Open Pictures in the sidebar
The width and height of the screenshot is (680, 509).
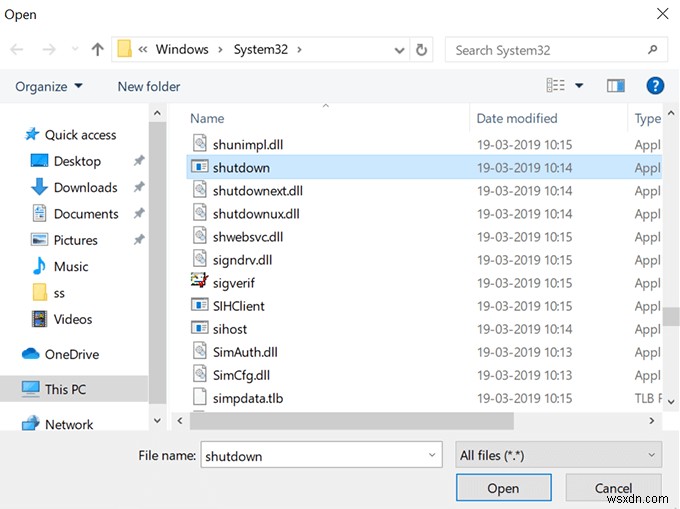75,240
